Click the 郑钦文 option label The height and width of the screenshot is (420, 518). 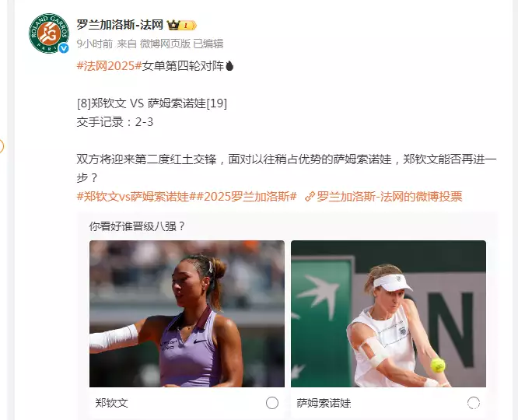coord(112,403)
